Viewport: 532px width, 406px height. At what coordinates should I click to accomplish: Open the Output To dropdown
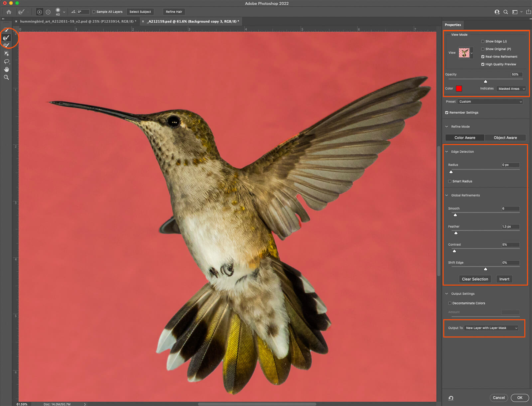pyautogui.click(x=491, y=328)
